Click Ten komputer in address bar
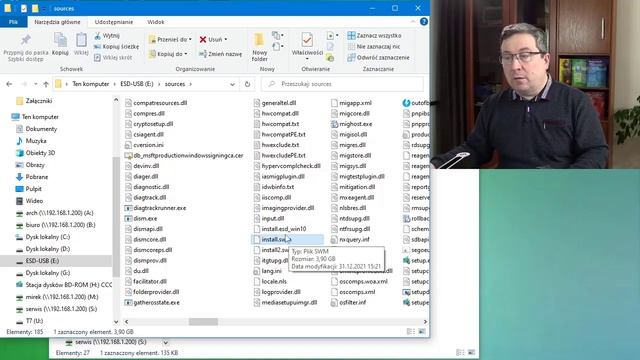Screen dimensions: 640x360 [x=91, y=84]
